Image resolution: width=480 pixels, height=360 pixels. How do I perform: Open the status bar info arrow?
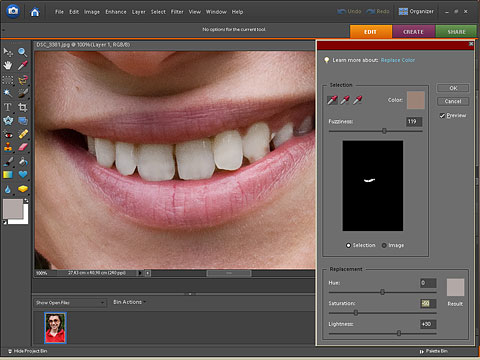[140, 273]
